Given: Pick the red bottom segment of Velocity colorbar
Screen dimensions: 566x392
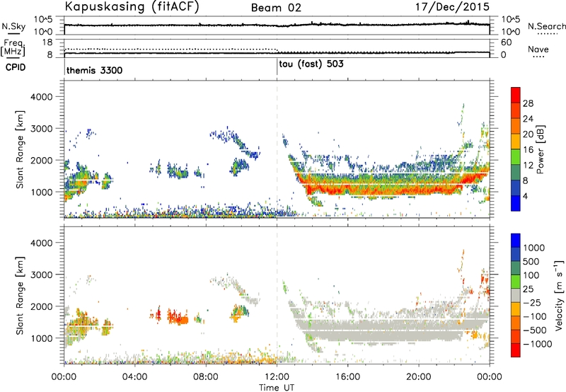Looking at the screenshot, I should click(x=516, y=350).
